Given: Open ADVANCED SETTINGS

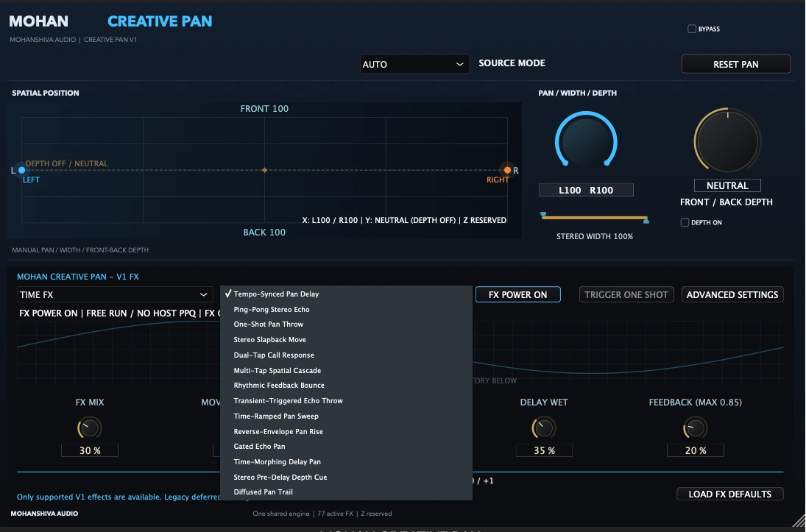Looking at the screenshot, I should coord(732,294).
